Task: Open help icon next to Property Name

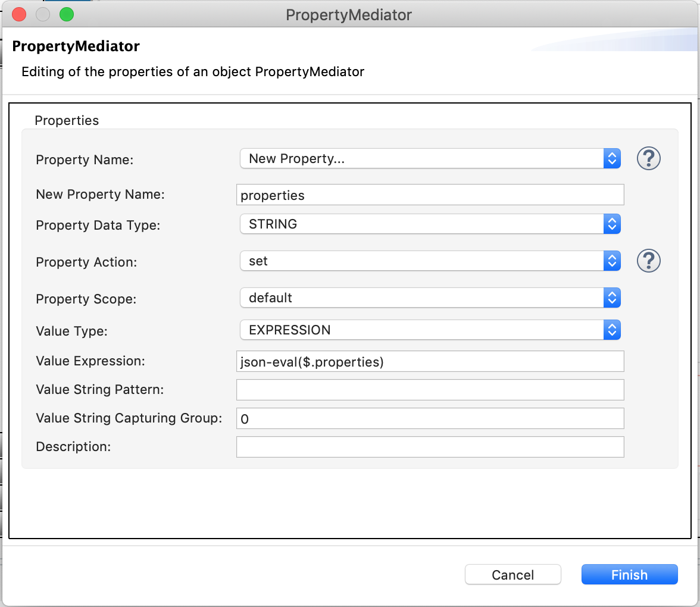Action: tap(648, 158)
